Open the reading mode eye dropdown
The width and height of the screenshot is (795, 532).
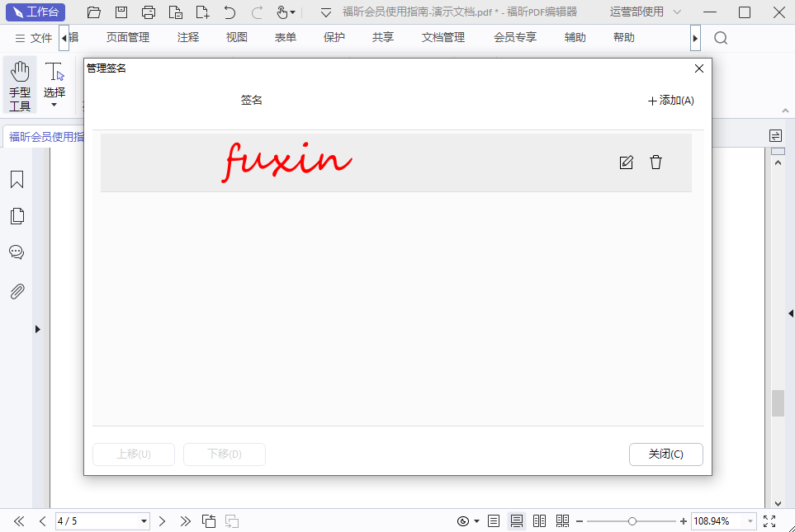click(468, 521)
